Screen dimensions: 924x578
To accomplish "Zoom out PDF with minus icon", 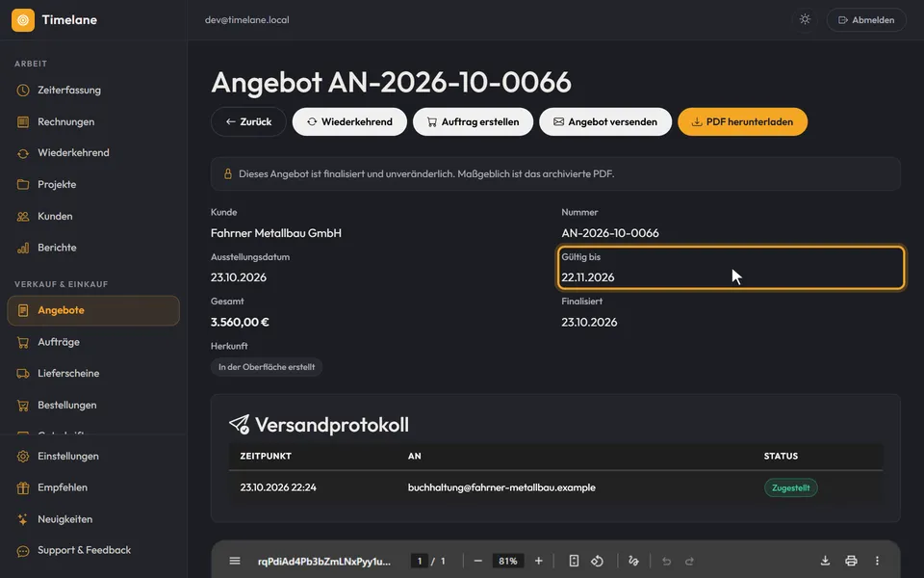I will 478,561.
